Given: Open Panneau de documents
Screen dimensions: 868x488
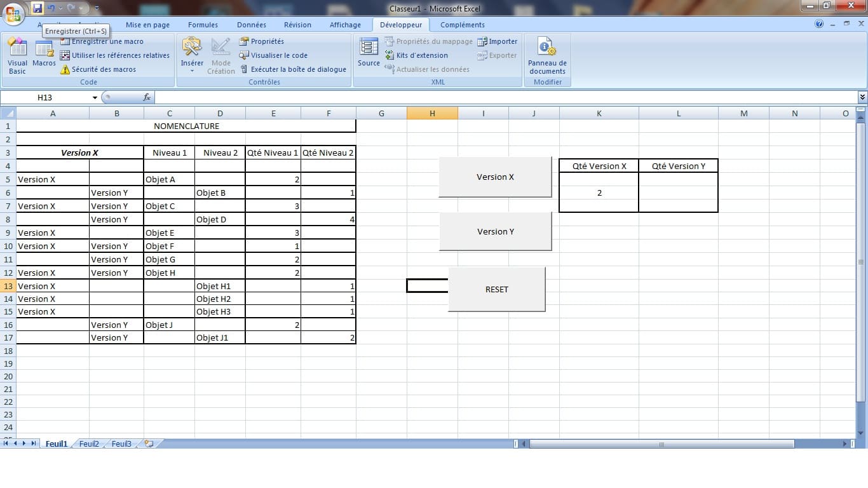Looking at the screenshot, I should pyautogui.click(x=547, y=55).
